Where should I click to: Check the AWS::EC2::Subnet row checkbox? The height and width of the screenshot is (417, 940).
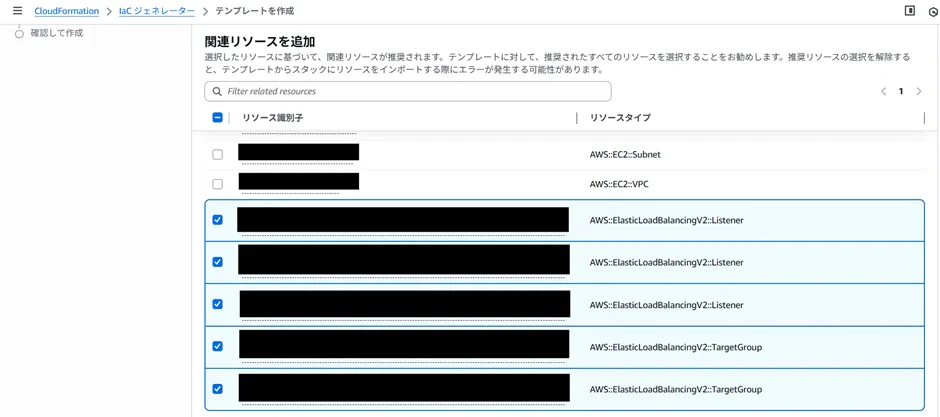pyautogui.click(x=218, y=155)
